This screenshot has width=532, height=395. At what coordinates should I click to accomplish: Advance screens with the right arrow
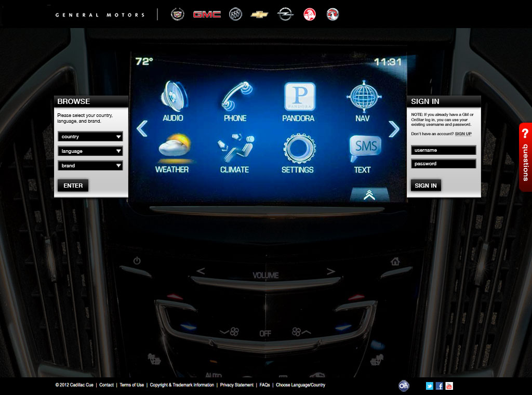tap(393, 129)
